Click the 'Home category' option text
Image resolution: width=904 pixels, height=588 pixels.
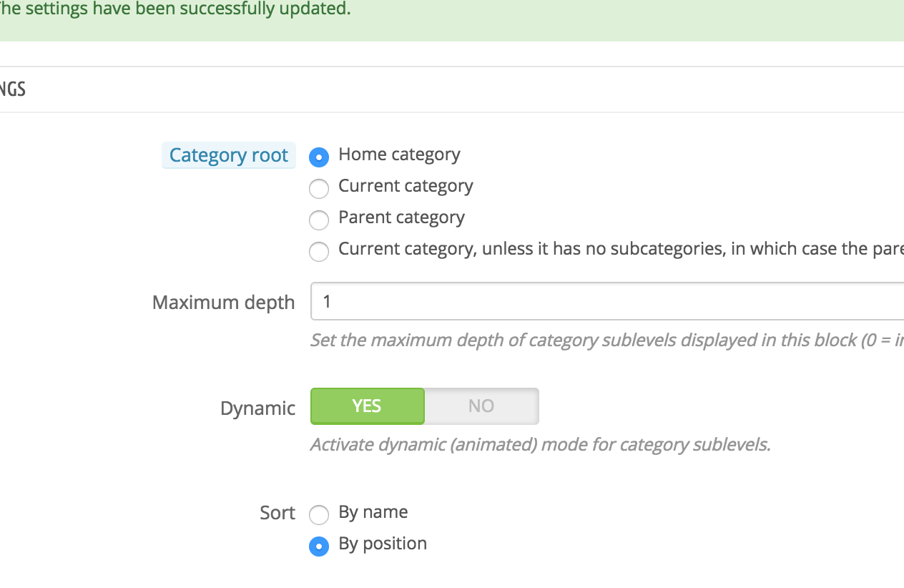399,155
